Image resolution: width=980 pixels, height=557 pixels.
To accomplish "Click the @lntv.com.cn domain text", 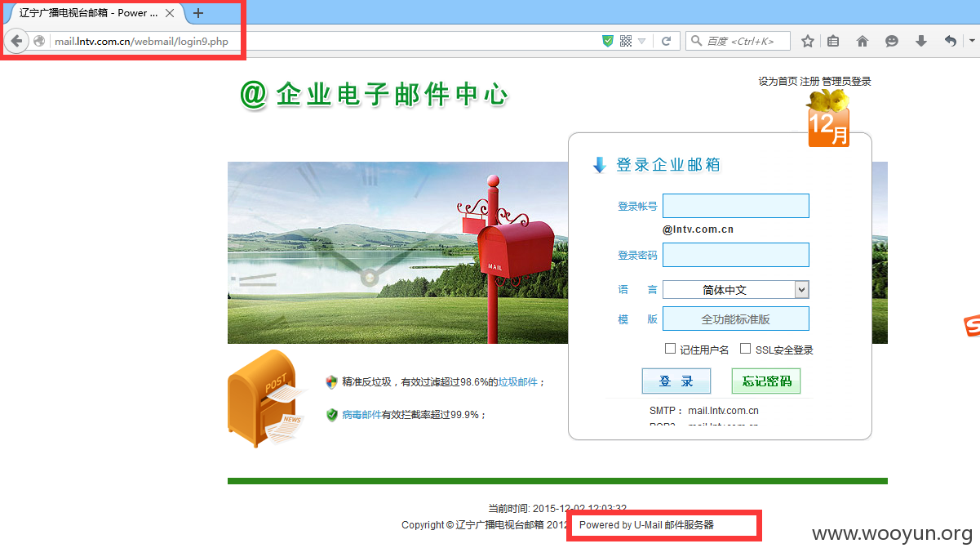I will click(698, 229).
